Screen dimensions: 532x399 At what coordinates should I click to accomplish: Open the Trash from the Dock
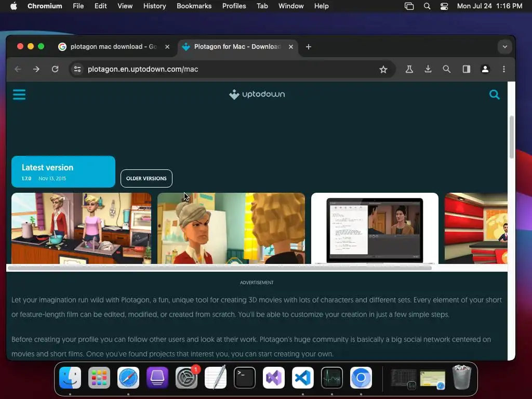(x=462, y=378)
